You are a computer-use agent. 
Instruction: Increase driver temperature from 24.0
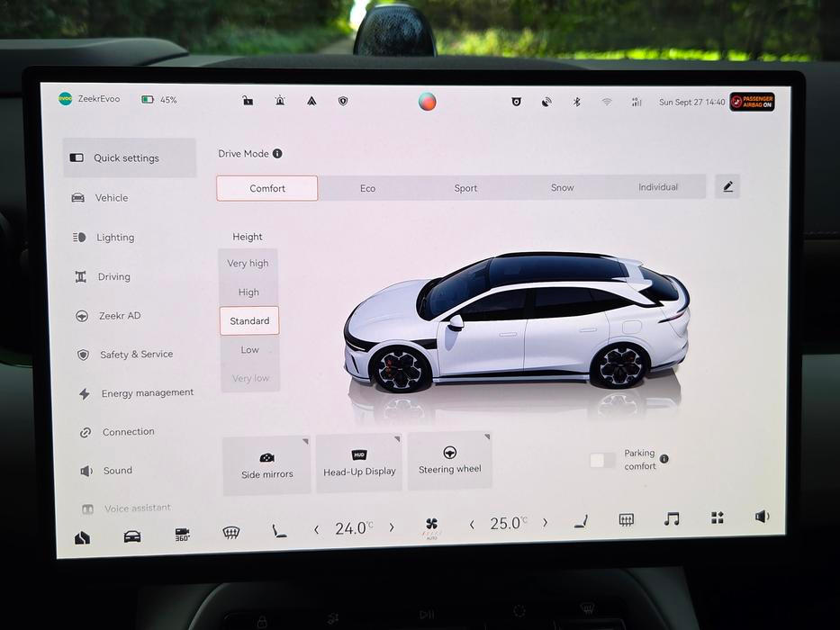(392, 527)
